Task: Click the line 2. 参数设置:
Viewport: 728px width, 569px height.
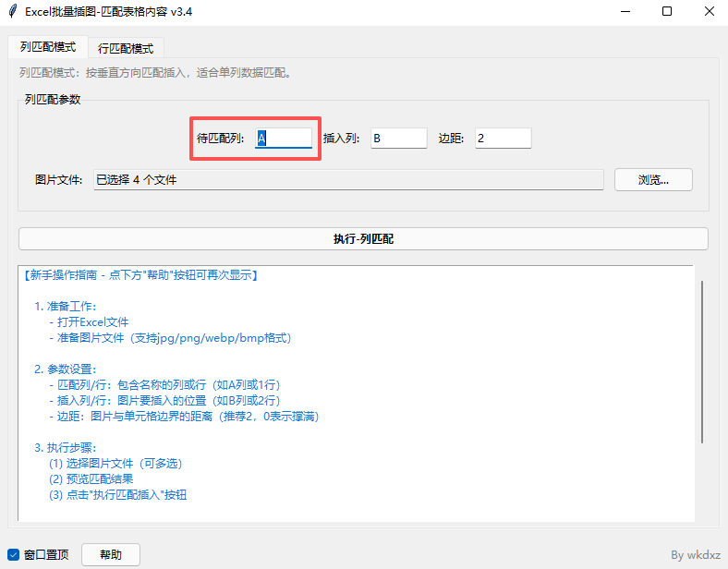Action: pyautogui.click(x=65, y=369)
